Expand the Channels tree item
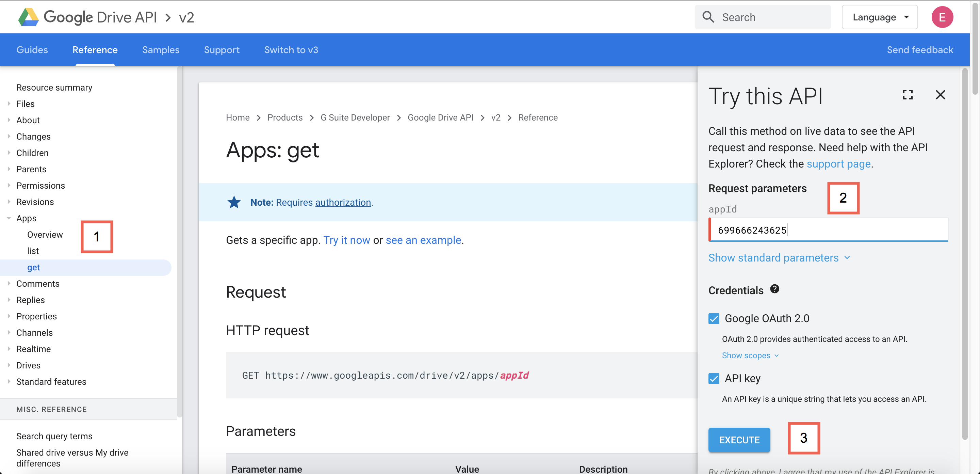Screen dimensions: 980x474 (x=9, y=332)
